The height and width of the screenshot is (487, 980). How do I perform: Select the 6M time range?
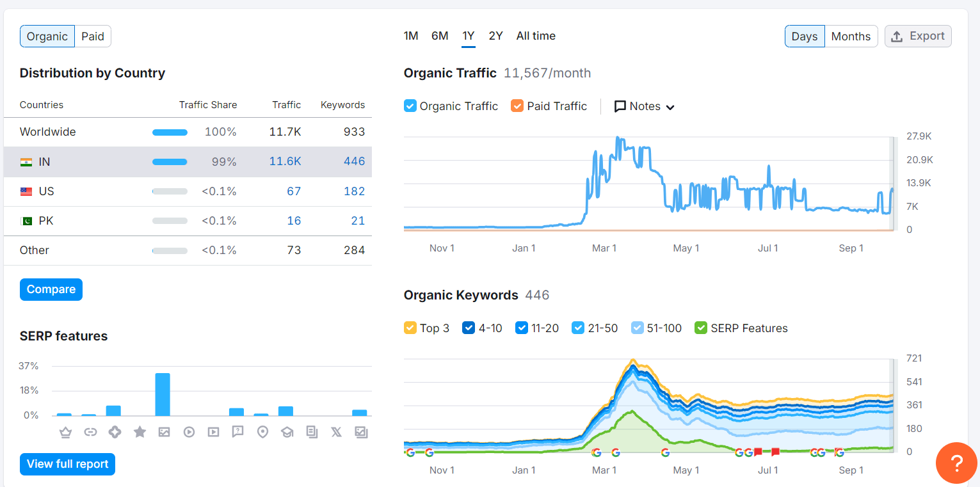pyautogui.click(x=440, y=36)
